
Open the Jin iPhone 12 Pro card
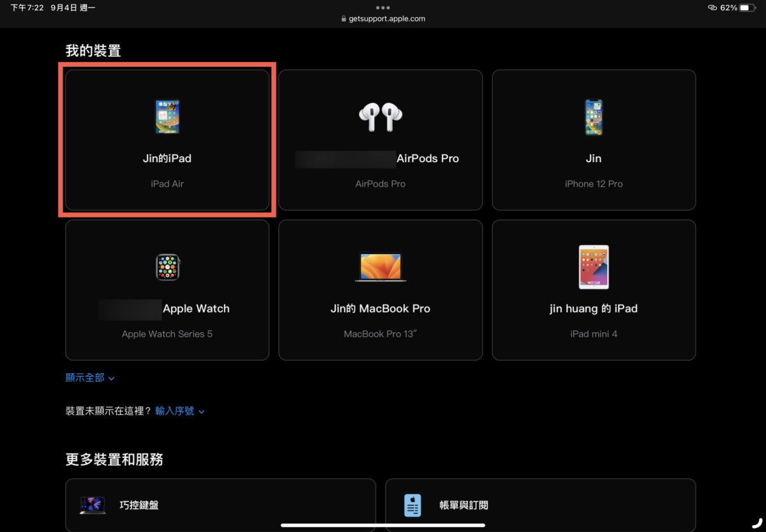coord(594,140)
